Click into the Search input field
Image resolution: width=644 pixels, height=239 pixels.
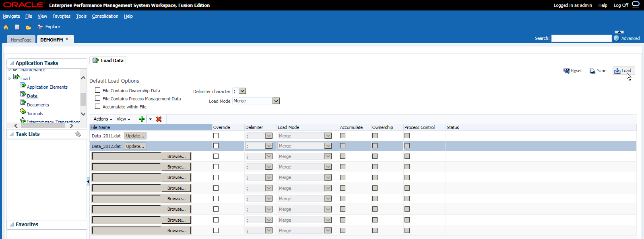pos(581,38)
